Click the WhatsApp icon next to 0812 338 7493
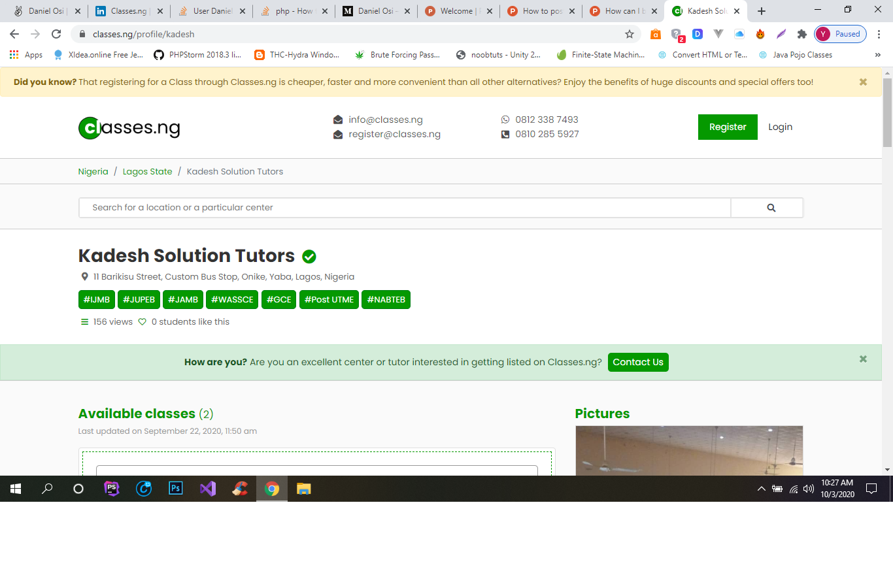Image resolution: width=893 pixels, height=588 pixels. tap(505, 120)
